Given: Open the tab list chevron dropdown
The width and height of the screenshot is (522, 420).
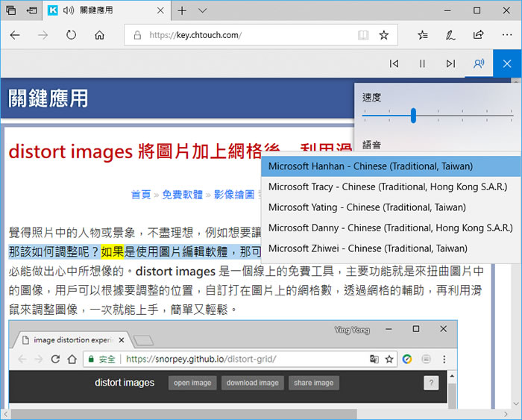Looking at the screenshot, I should click(x=203, y=10).
